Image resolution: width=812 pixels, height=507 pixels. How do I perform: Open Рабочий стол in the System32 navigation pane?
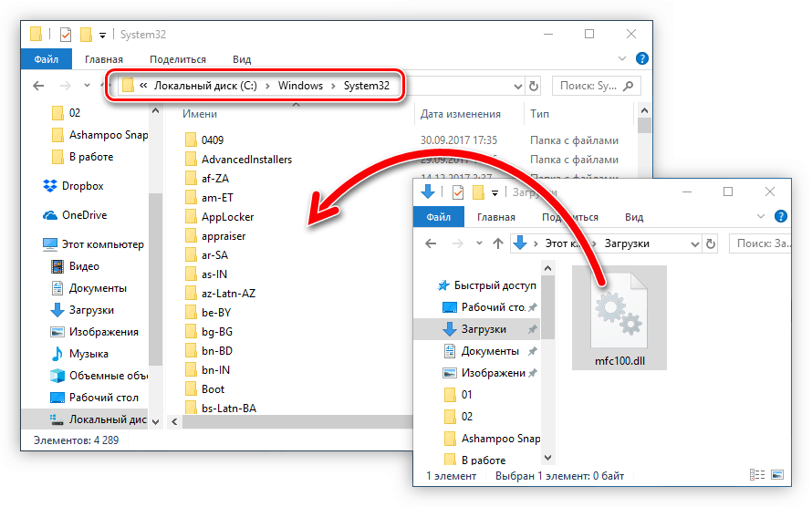coord(94,398)
